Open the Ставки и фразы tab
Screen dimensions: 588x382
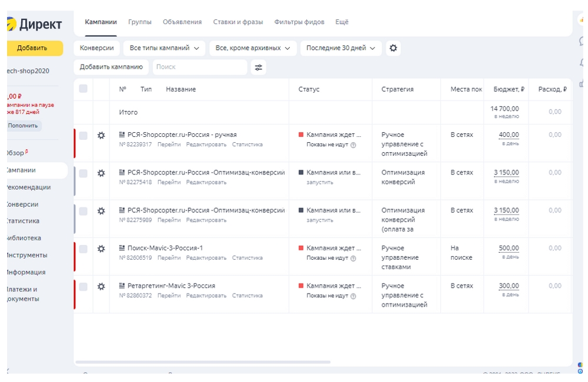(x=238, y=22)
